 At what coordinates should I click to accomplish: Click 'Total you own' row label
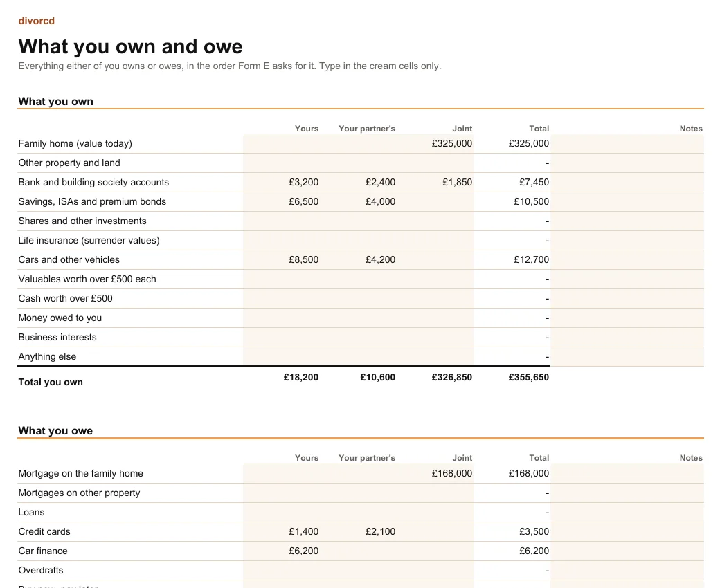[51, 382]
